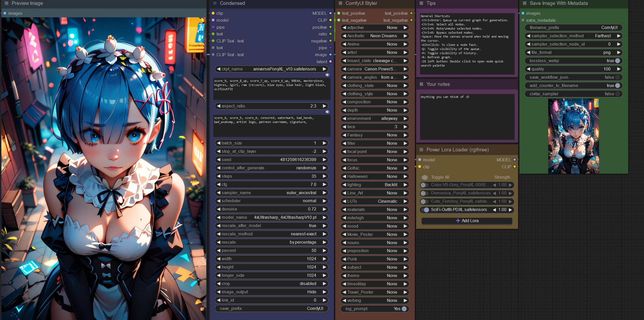The image size is (644, 320).
Task: Click the positive prompt text box
Action: tap(272, 89)
